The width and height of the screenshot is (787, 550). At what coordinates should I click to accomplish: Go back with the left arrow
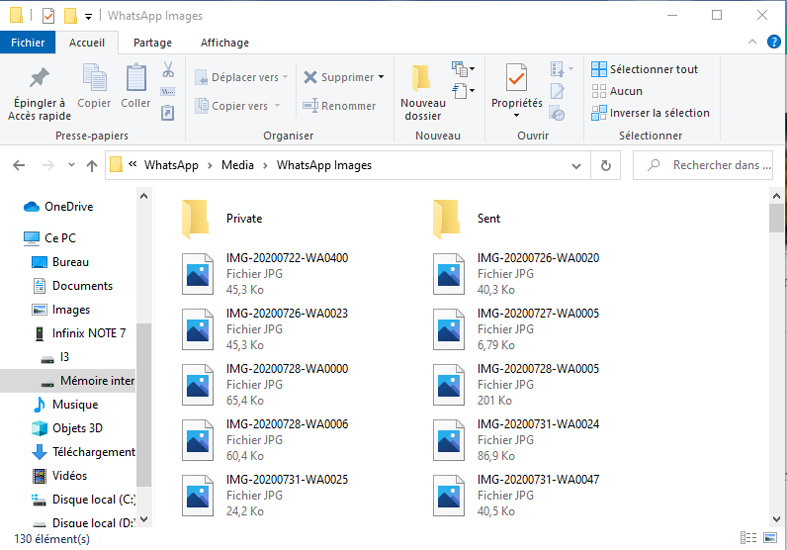click(x=19, y=165)
